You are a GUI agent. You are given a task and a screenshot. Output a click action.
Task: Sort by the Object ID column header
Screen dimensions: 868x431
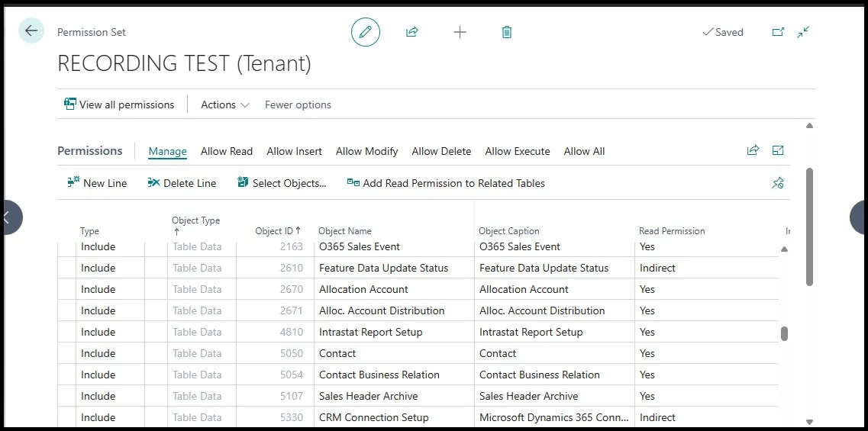pyautogui.click(x=278, y=230)
